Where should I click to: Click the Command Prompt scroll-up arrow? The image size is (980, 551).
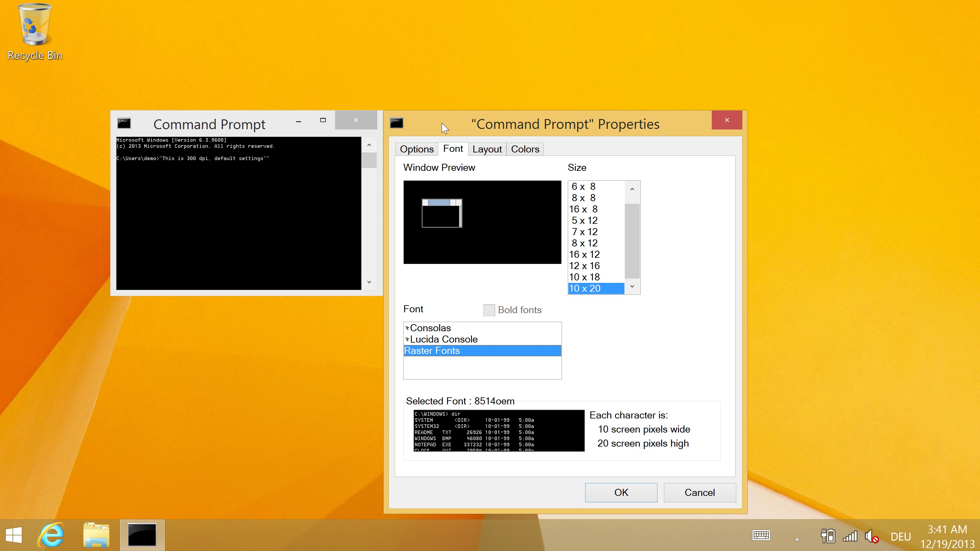point(369,145)
